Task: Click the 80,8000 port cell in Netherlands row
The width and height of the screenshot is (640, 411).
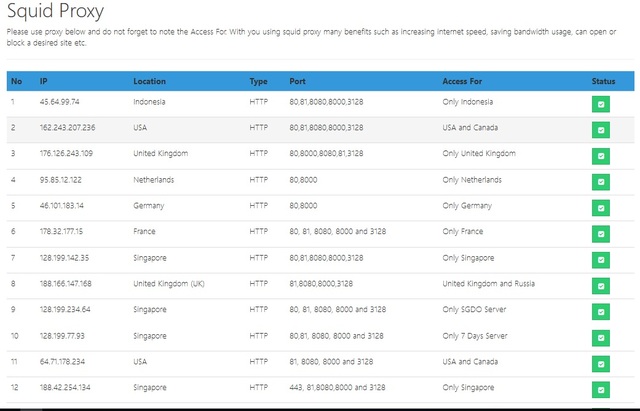Action: (303, 180)
